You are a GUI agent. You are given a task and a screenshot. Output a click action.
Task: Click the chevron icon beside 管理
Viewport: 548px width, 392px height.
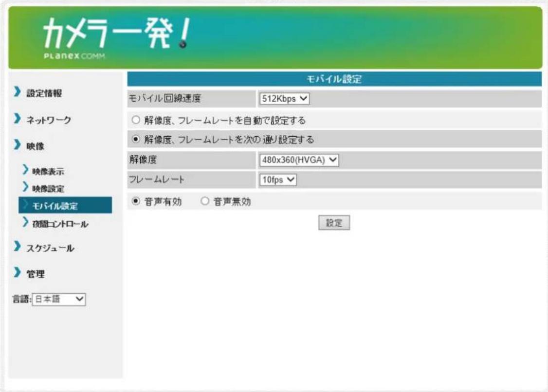pyautogui.click(x=17, y=272)
